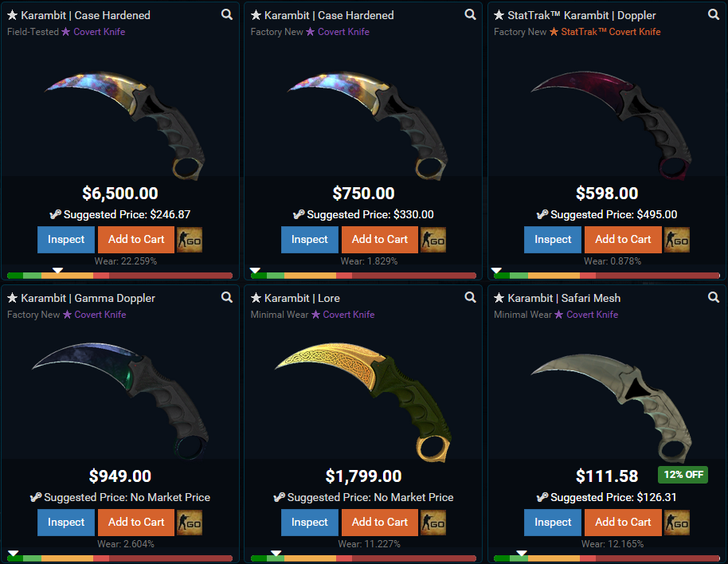Add the $598.00 Doppler to cart
Screen dimensions: 728x564
[x=623, y=240]
